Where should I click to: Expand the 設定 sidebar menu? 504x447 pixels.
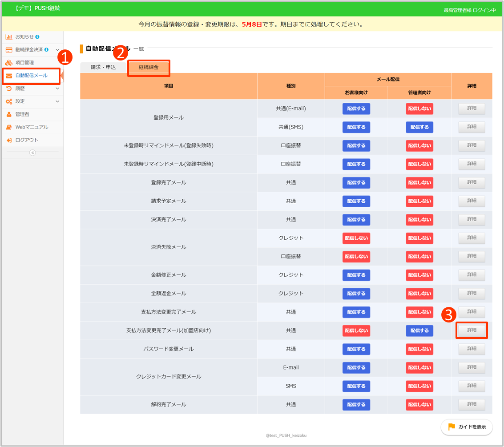57,101
